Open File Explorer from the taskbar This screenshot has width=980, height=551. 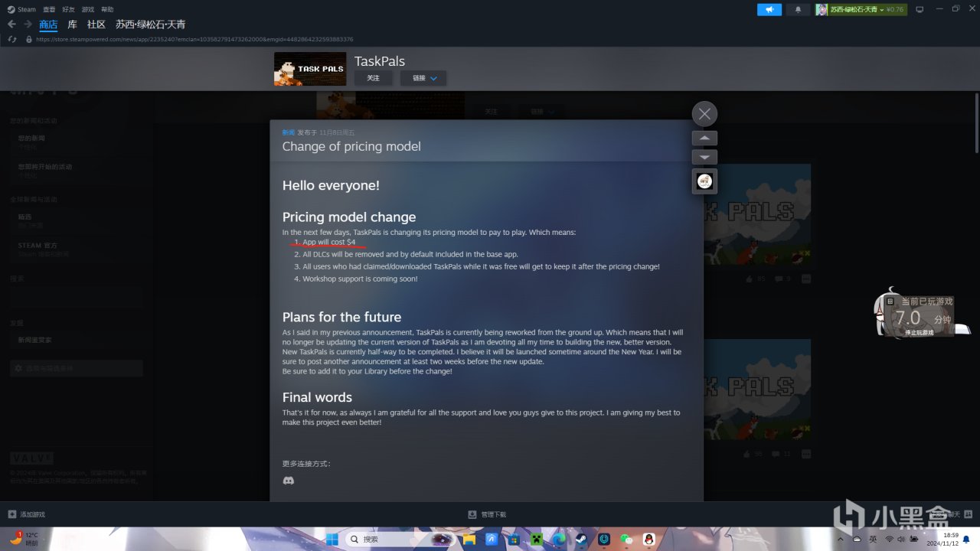[469, 540]
